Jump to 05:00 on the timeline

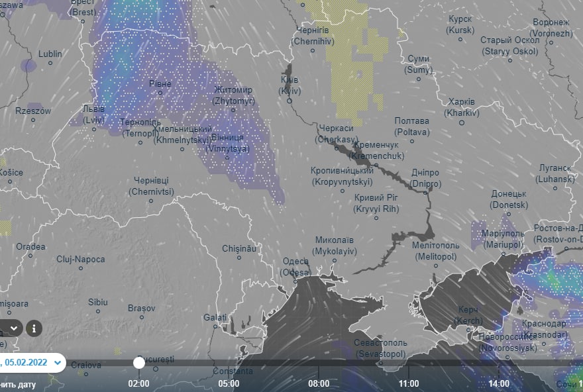229,383
